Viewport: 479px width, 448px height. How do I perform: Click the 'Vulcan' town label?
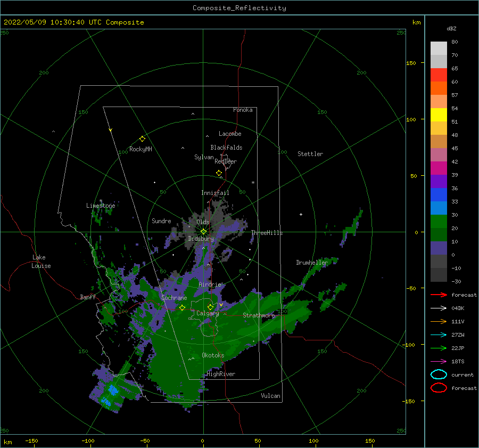click(271, 396)
